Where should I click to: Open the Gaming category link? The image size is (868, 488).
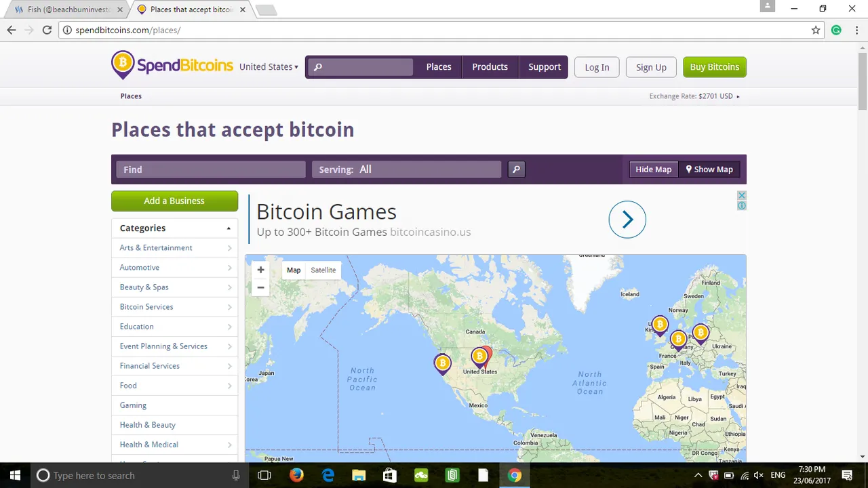[x=133, y=405]
